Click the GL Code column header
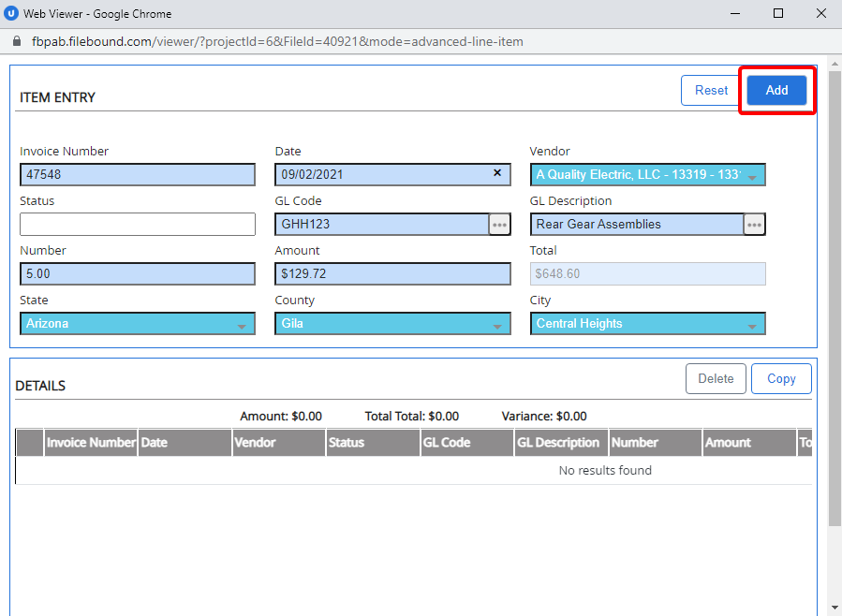The height and width of the screenshot is (616, 842). [x=447, y=443]
